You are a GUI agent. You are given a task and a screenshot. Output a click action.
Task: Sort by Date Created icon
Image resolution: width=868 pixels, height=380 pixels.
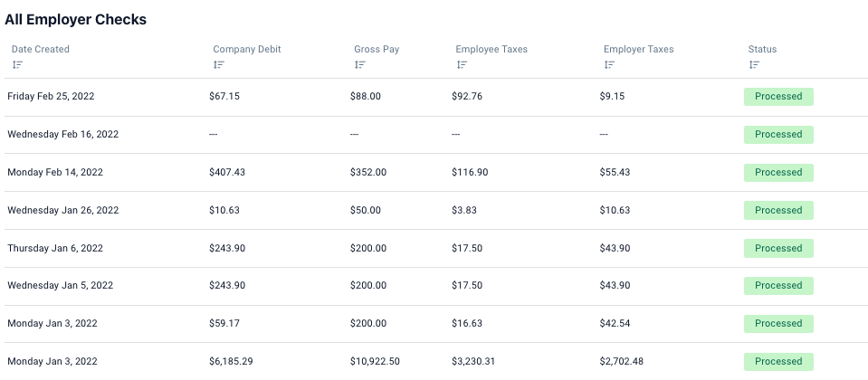click(x=17, y=65)
